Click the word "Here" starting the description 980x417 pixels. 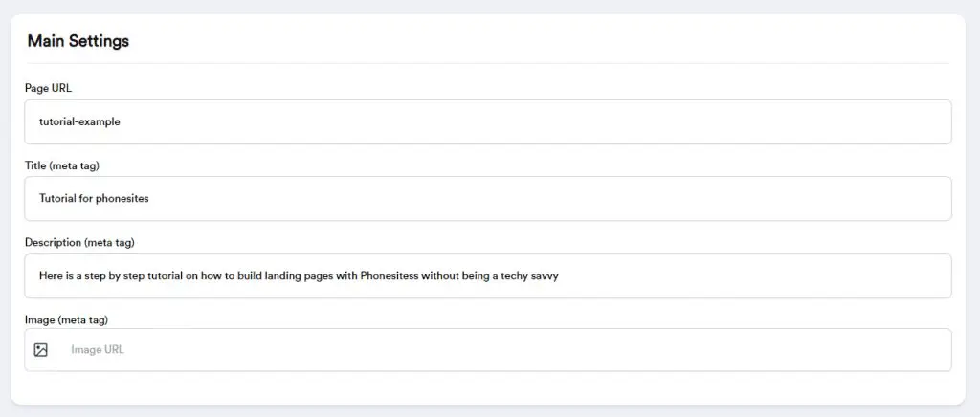[x=51, y=275]
